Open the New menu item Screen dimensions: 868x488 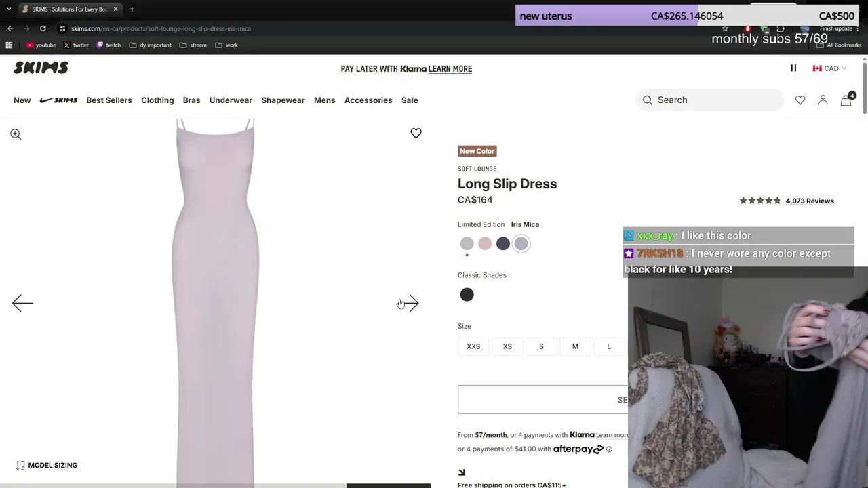[22, 100]
